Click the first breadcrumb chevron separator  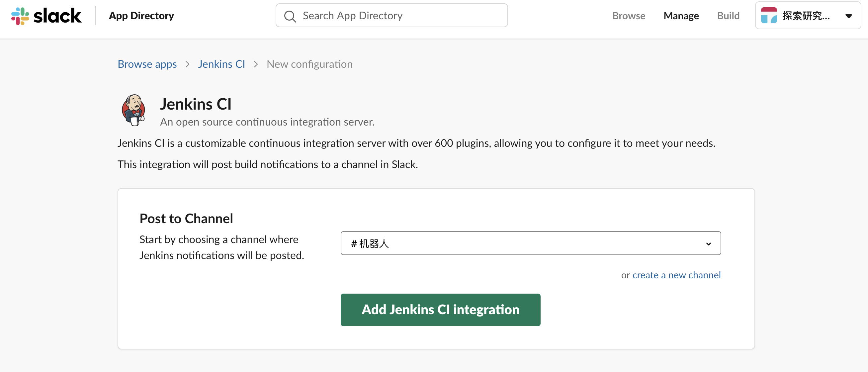click(187, 64)
